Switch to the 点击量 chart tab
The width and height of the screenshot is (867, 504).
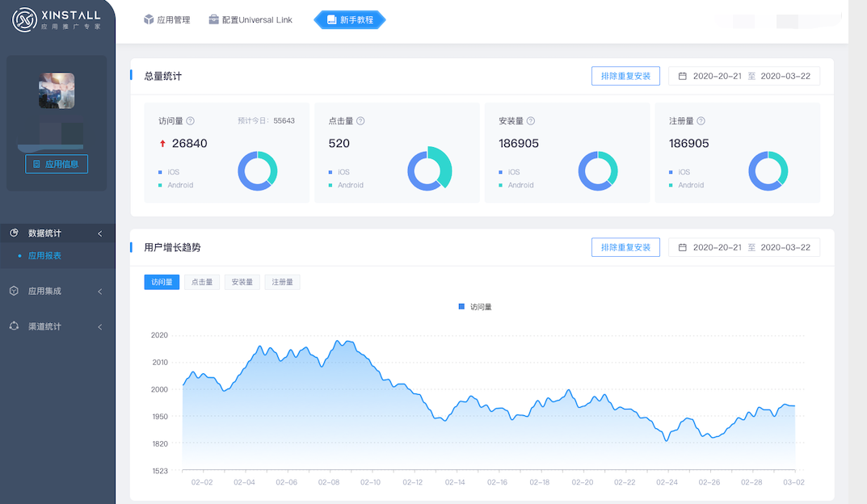[x=201, y=281]
